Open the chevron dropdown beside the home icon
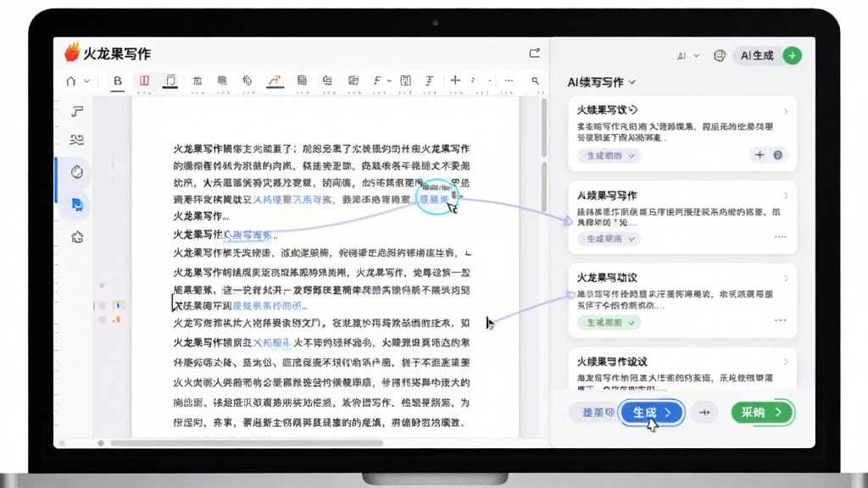868x488 pixels. point(87,81)
